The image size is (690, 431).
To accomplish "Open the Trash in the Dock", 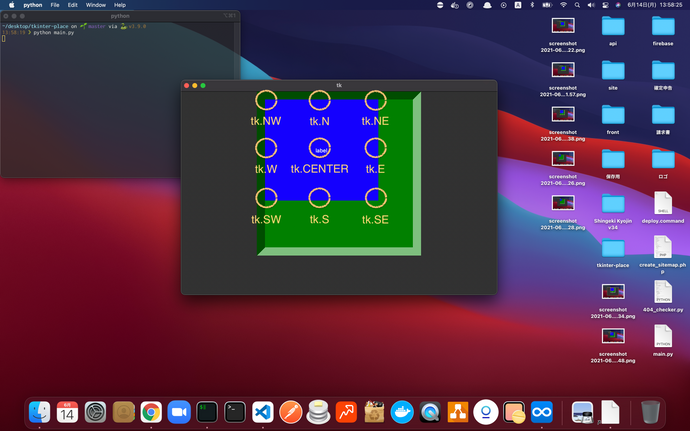I will (x=650, y=412).
